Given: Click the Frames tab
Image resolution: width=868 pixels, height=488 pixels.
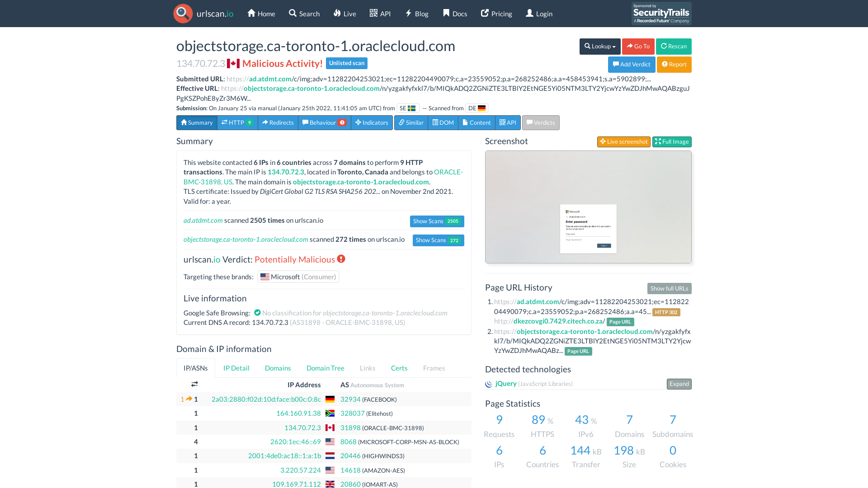Looking at the screenshot, I should click(x=434, y=368).
